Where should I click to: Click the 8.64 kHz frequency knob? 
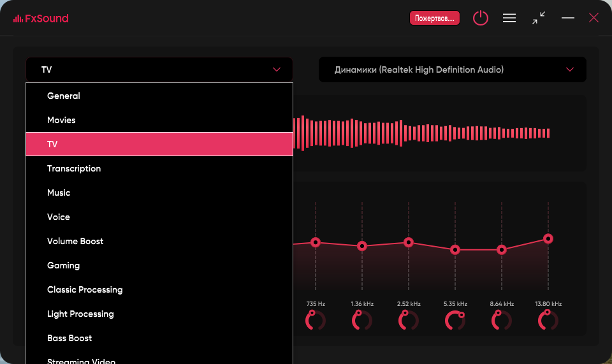coord(502,320)
